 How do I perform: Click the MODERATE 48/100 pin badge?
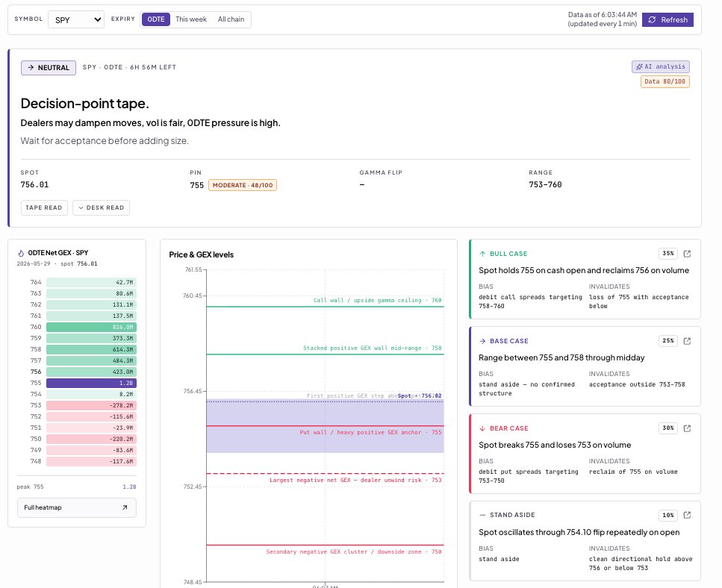click(x=243, y=185)
